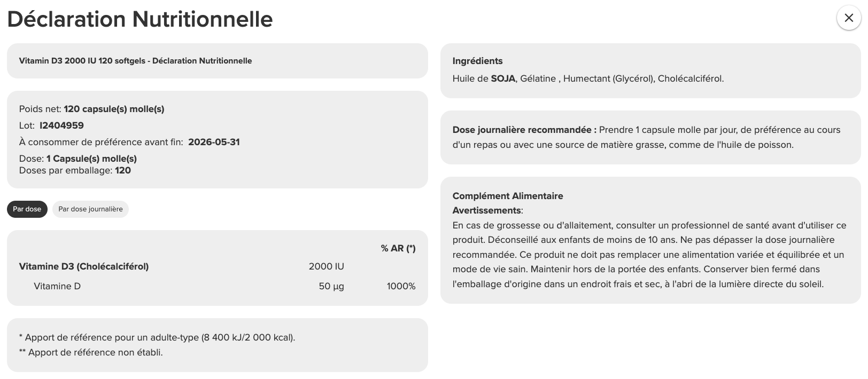Viewport: 868px width, 379px height.
Task: Click the Avertissements heading
Action: [486, 210]
